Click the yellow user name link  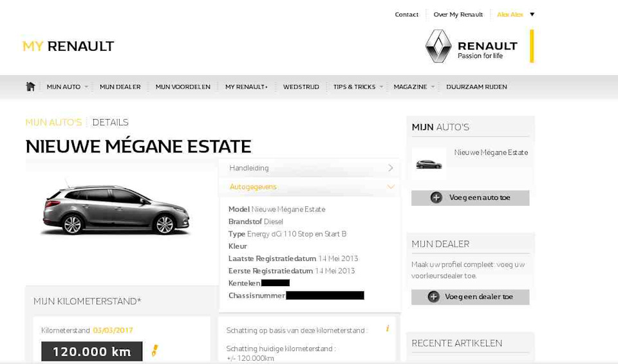(510, 15)
